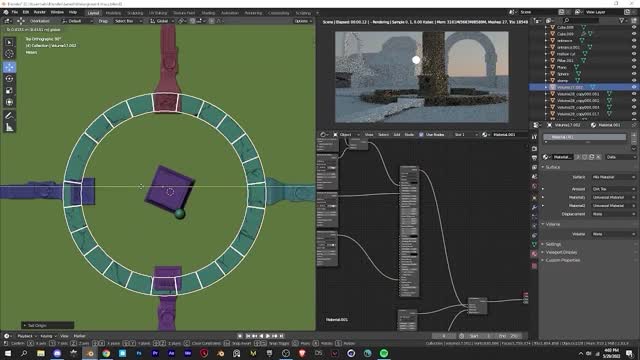Switch to the Modeling workspace tab
Viewport: 640px width, 360px height.
[x=113, y=13]
